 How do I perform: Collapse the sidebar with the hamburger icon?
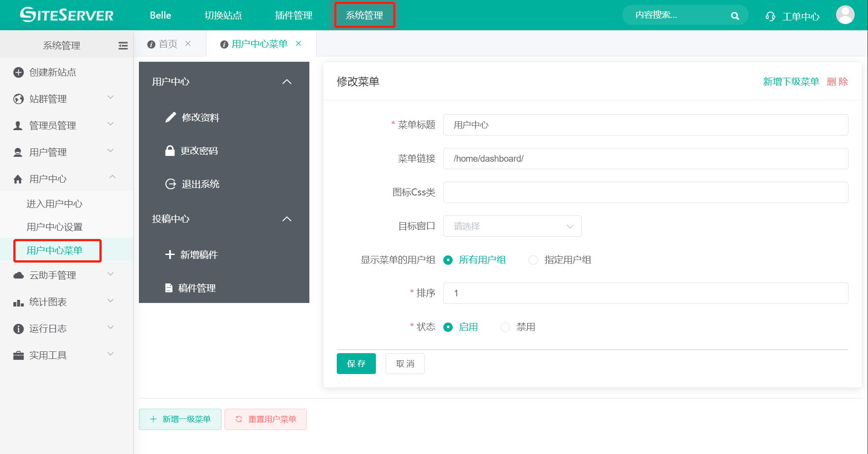[123, 45]
